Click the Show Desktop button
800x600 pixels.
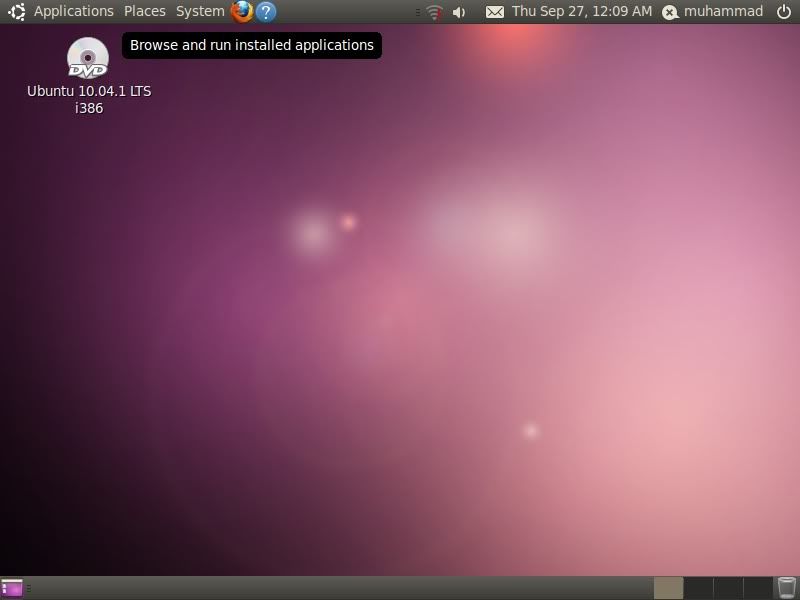12,588
